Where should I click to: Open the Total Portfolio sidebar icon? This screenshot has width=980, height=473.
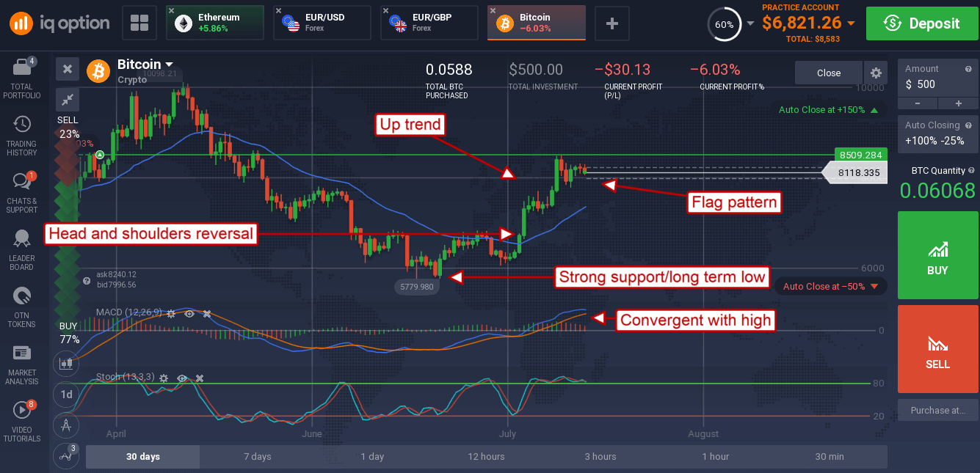[22, 79]
